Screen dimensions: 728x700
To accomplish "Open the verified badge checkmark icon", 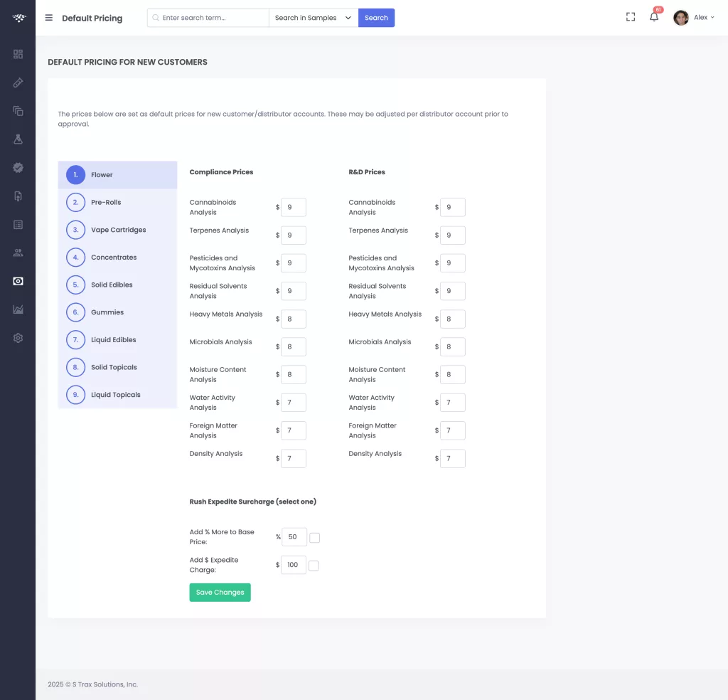I will pyautogui.click(x=18, y=168).
